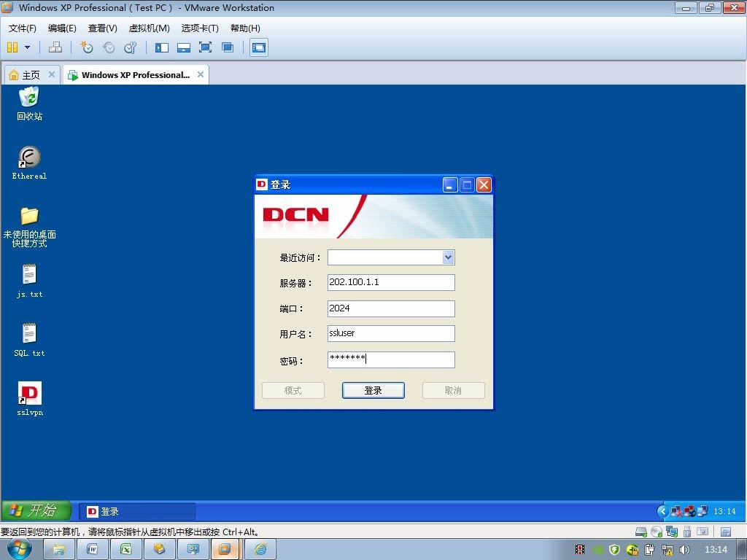
Task: Select the SQL.txt file icon
Action: tap(29, 340)
